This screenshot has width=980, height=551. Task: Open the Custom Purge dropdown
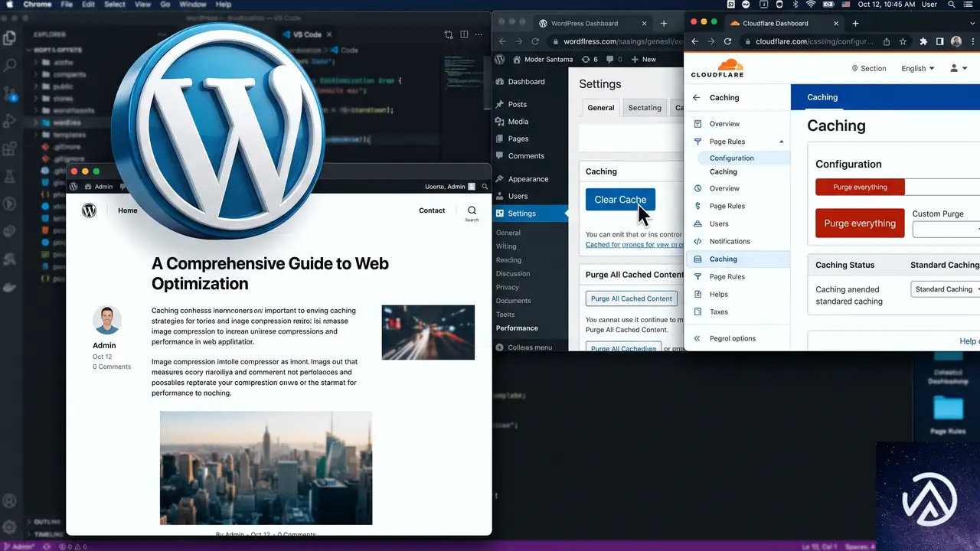pyautogui.click(x=946, y=229)
